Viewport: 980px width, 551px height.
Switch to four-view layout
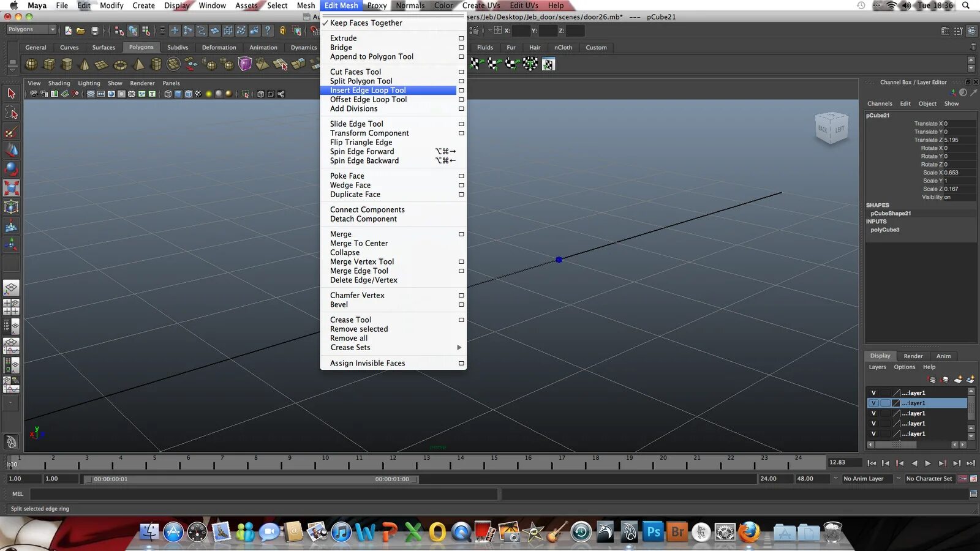[11, 307]
